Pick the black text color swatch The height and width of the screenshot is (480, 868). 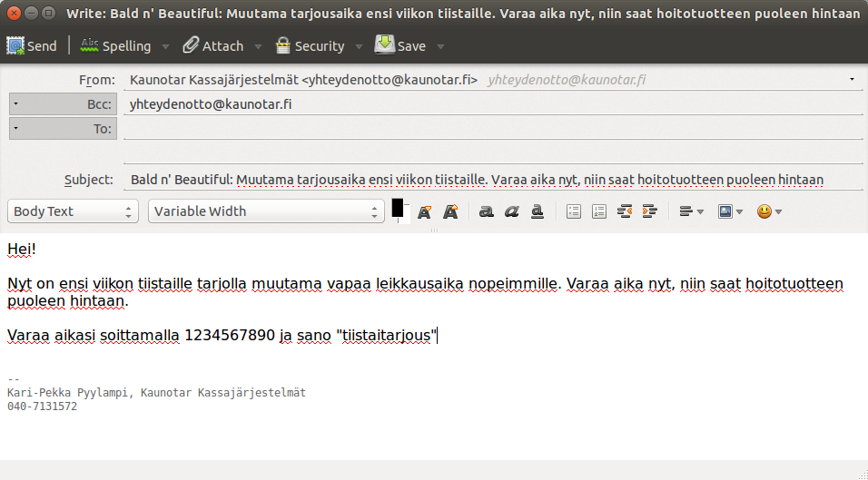pos(398,208)
